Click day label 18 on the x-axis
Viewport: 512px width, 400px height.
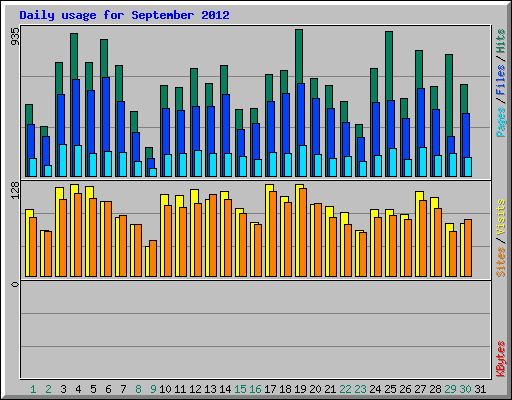click(x=285, y=389)
